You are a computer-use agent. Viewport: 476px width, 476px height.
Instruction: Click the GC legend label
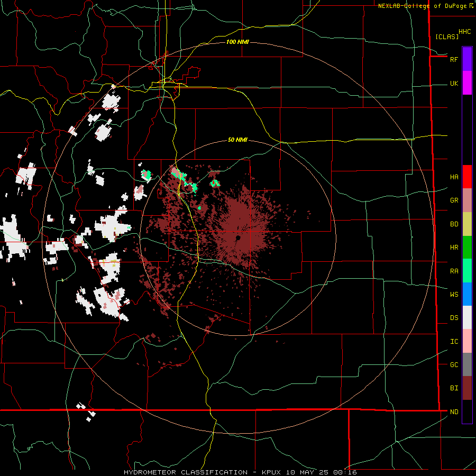(454, 364)
